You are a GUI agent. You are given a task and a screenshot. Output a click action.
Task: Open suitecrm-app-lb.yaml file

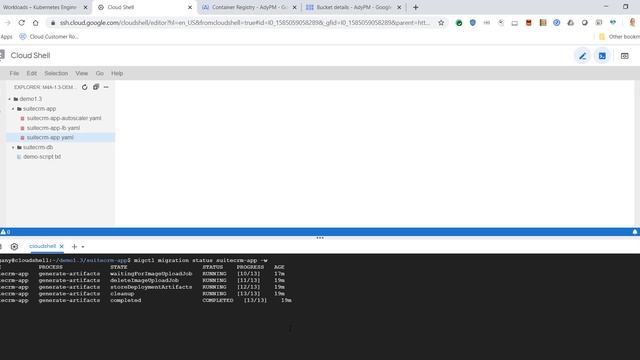point(53,128)
